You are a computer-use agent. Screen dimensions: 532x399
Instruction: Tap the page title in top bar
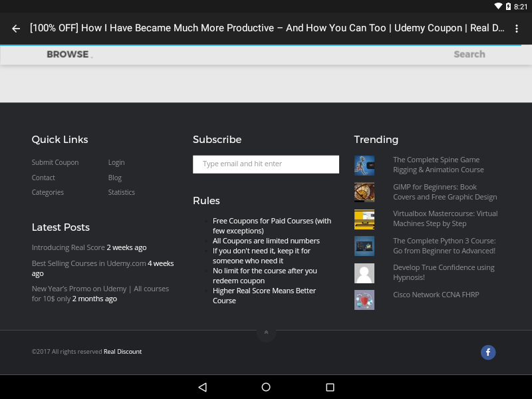(267, 28)
